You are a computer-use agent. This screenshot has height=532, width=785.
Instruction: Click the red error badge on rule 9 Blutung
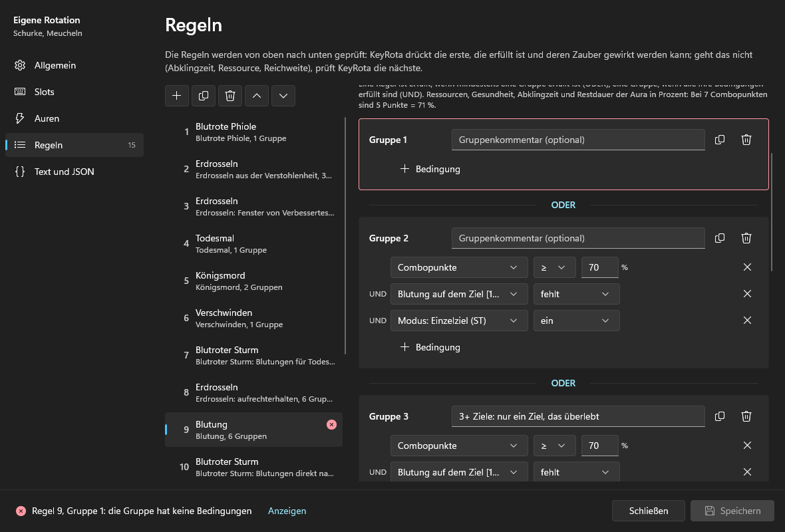[x=331, y=424]
